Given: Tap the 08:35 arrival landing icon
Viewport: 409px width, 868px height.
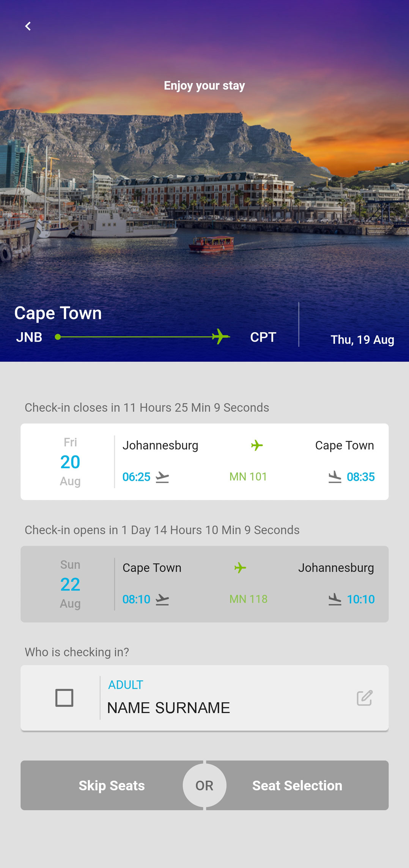Looking at the screenshot, I should coord(335,477).
